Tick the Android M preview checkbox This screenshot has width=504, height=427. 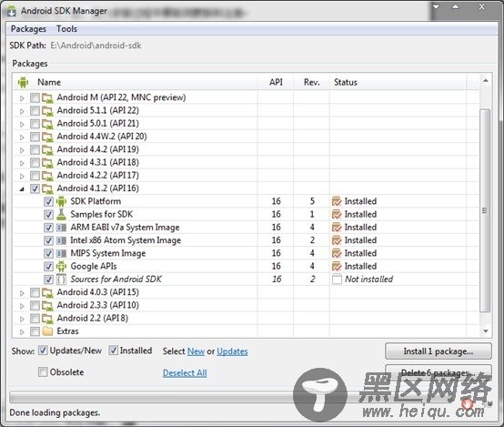(x=35, y=97)
